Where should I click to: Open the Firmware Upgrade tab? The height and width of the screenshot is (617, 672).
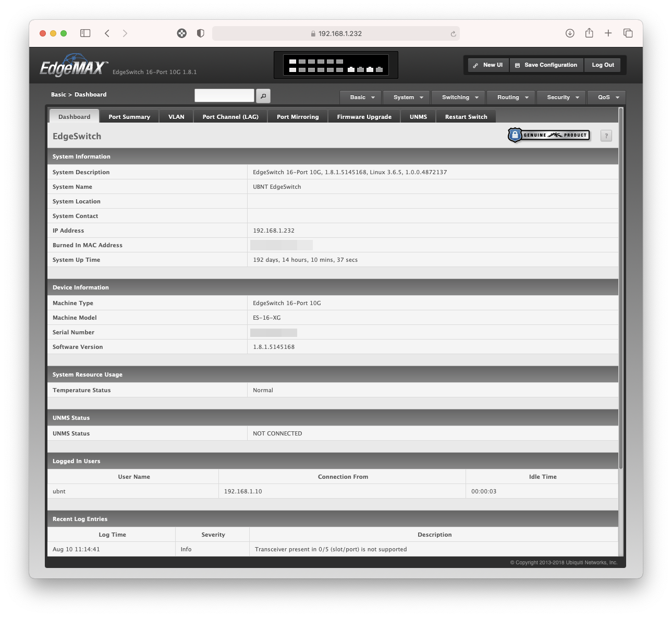point(364,117)
